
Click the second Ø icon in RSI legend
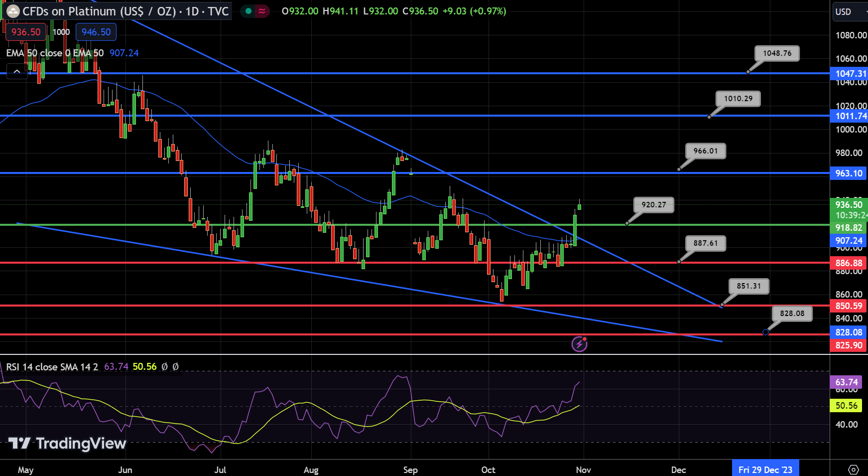175,366
